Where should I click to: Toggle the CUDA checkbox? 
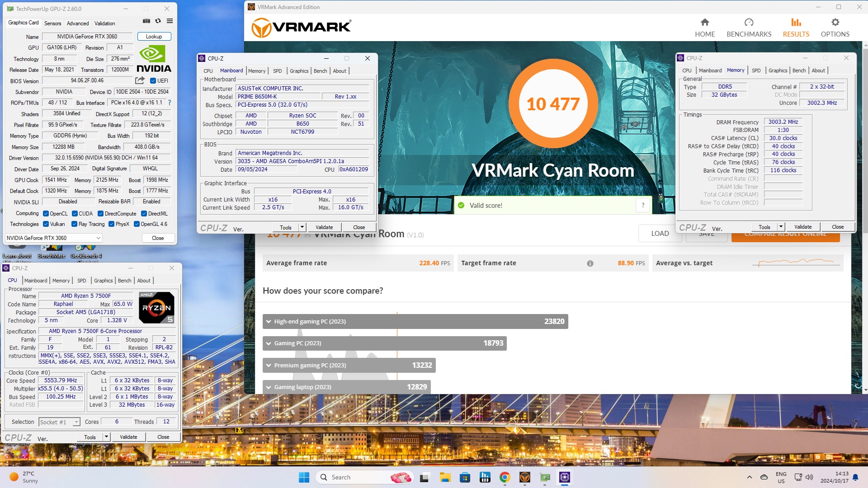point(75,214)
